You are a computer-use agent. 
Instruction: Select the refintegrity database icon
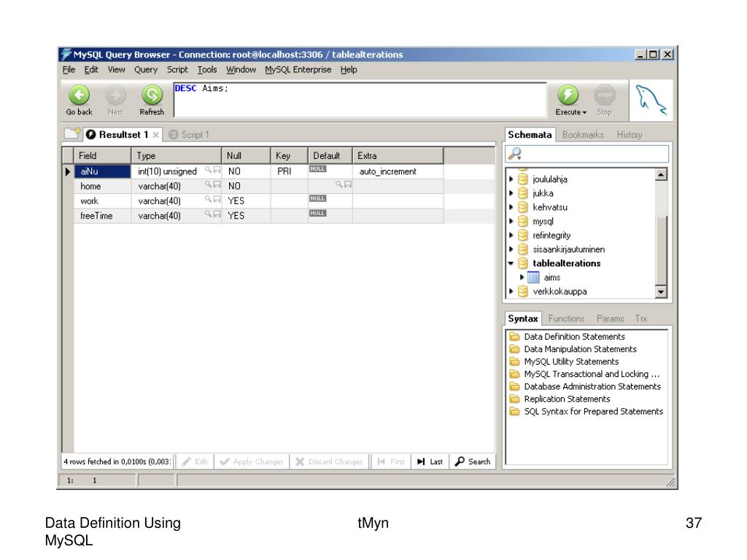click(522, 236)
